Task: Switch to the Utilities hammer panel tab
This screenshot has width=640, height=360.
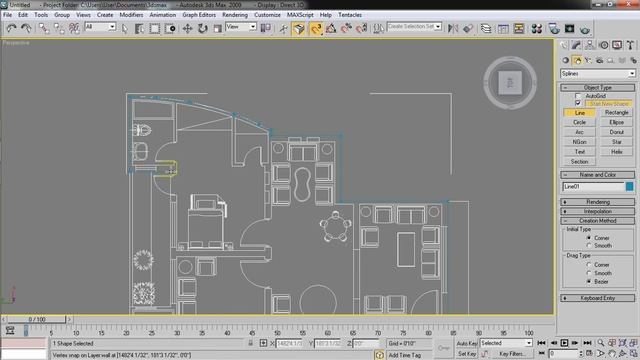Action: coord(631,45)
